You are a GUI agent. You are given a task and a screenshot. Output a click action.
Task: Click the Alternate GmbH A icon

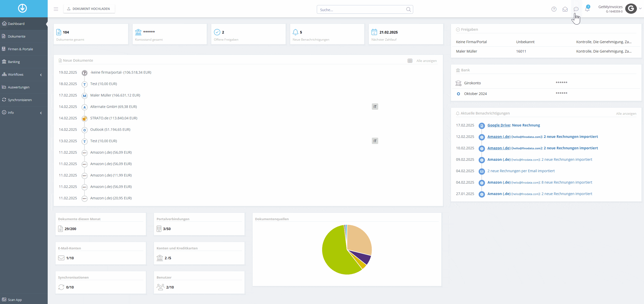[x=84, y=107]
